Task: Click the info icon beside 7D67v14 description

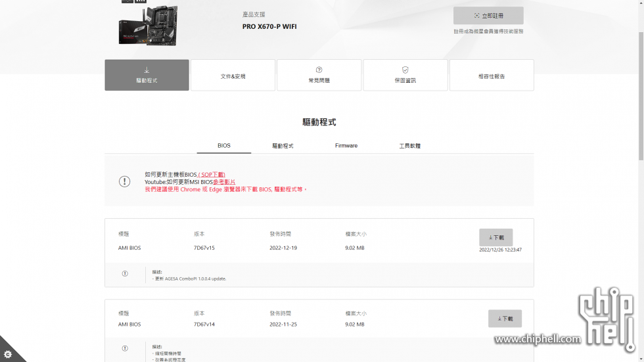Action: point(125,348)
